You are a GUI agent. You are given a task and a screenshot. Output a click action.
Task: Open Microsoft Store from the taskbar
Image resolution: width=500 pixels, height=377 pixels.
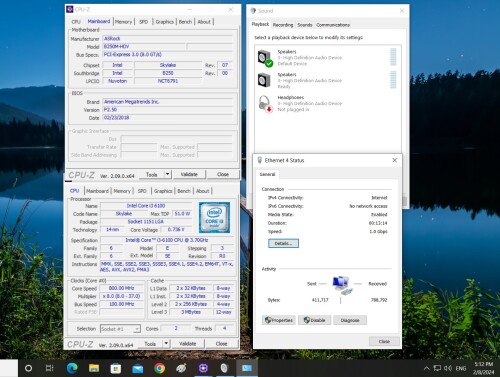(116, 368)
